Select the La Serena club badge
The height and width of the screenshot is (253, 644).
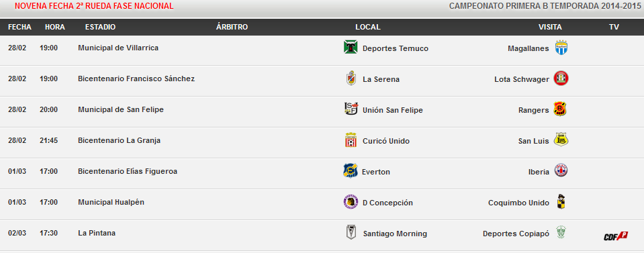(351, 78)
